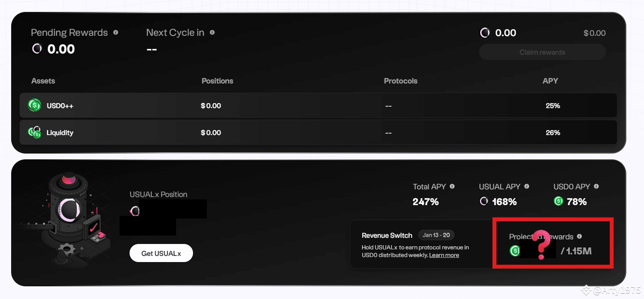
Task: Click the Jan 13 - 20 date badge
Action: 436,235
